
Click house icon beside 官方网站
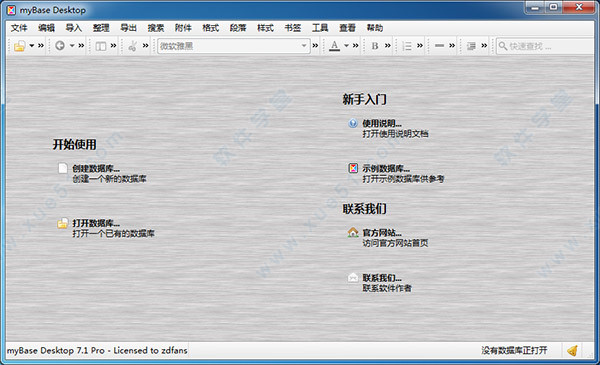(x=353, y=232)
